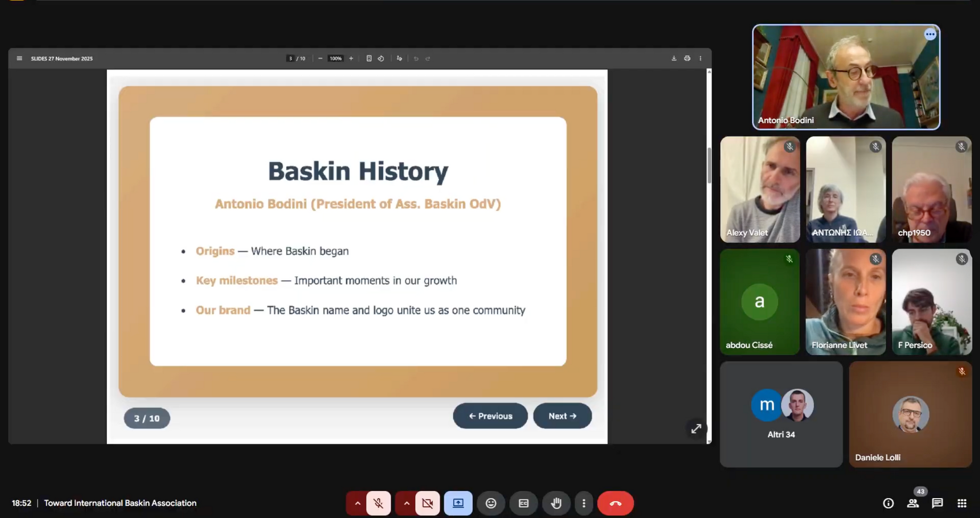Viewport: 980px width, 518px height.
Task: Open the in-call chat panel
Action: 937,503
